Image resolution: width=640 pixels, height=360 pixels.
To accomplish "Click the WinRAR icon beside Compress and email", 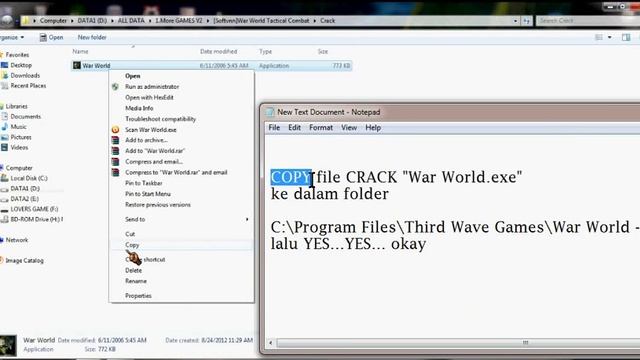I will pyautogui.click(x=116, y=162).
